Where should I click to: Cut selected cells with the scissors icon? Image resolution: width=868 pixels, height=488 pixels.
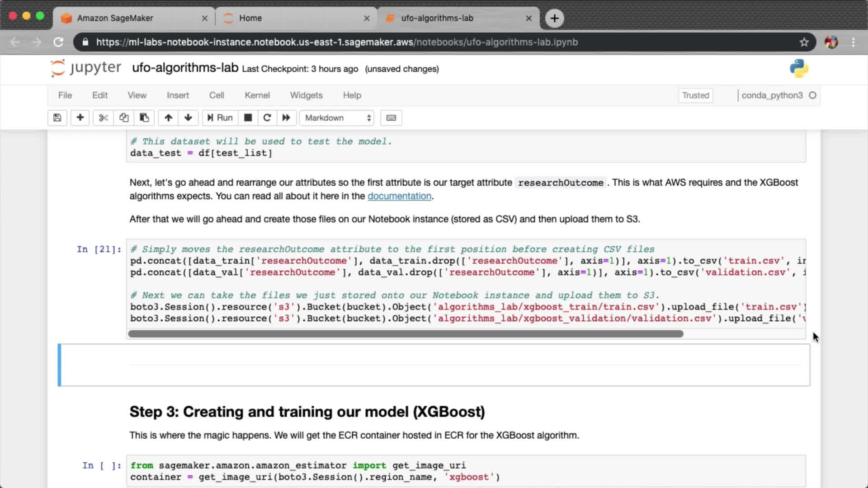(104, 118)
